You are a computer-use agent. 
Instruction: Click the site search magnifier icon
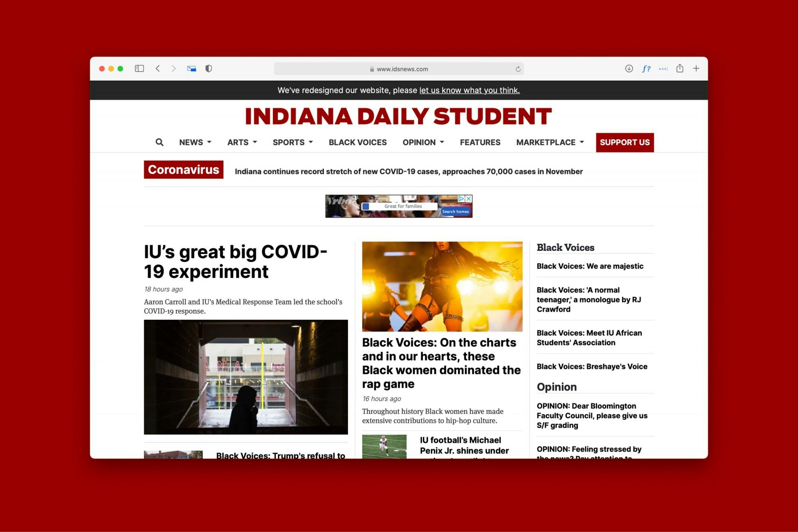(x=159, y=142)
